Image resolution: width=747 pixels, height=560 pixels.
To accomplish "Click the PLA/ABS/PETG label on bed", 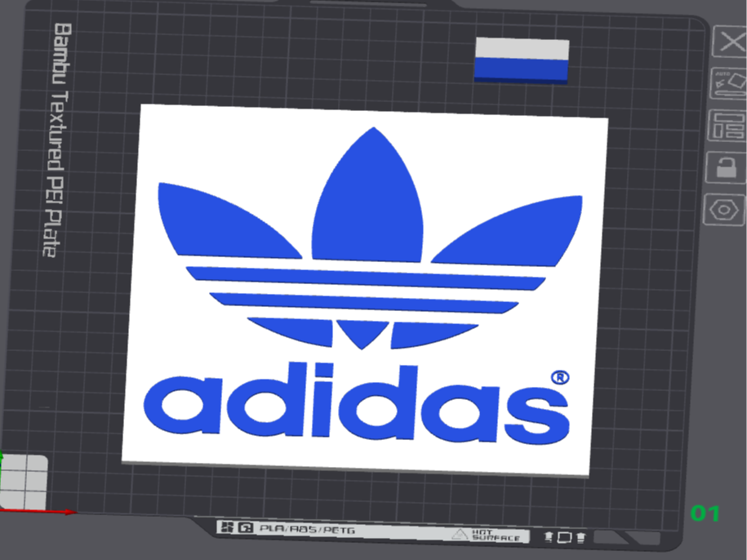I will (307, 529).
